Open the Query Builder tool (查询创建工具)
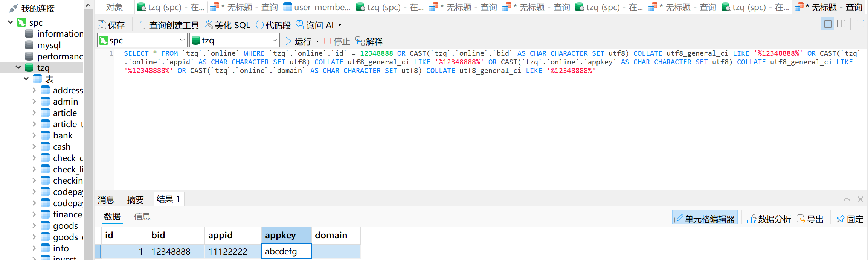This screenshot has height=260, width=868. (169, 25)
